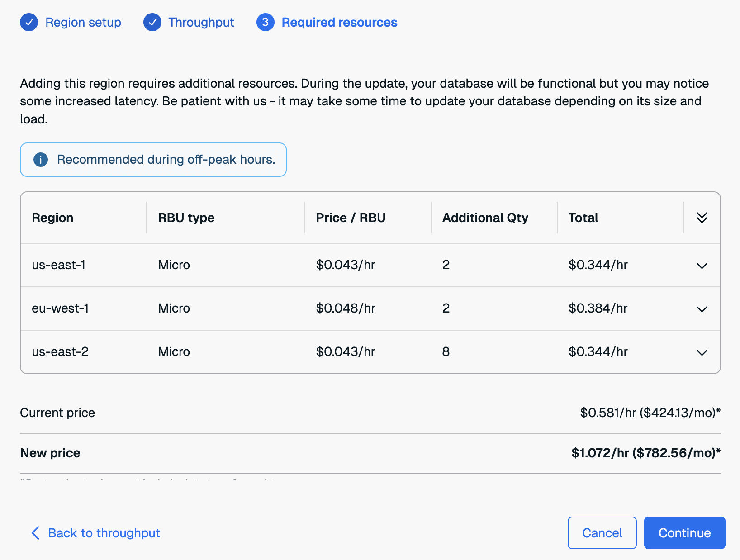The width and height of the screenshot is (740, 560).
Task: Click the Total column header
Action: click(583, 218)
